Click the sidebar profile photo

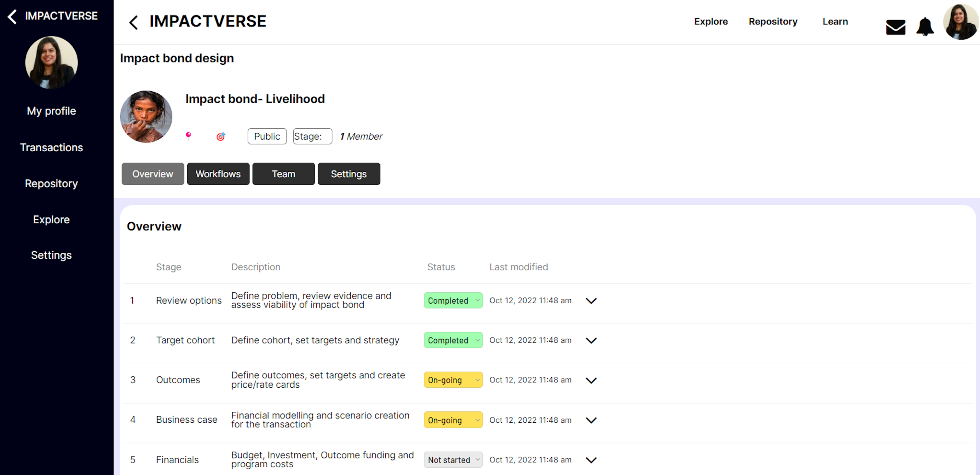tap(51, 62)
